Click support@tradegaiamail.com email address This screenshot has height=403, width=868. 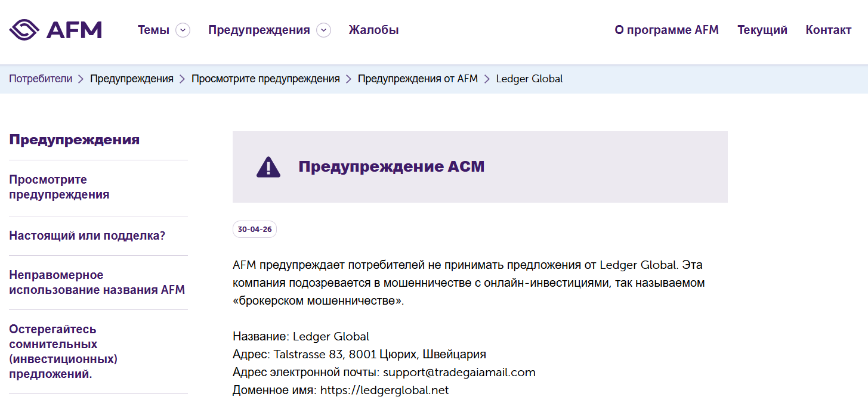pyautogui.click(x=459, y=372)
